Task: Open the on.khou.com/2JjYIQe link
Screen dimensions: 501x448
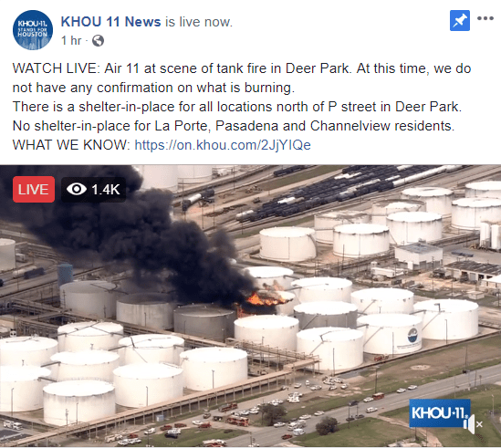Action: (223, 145)
